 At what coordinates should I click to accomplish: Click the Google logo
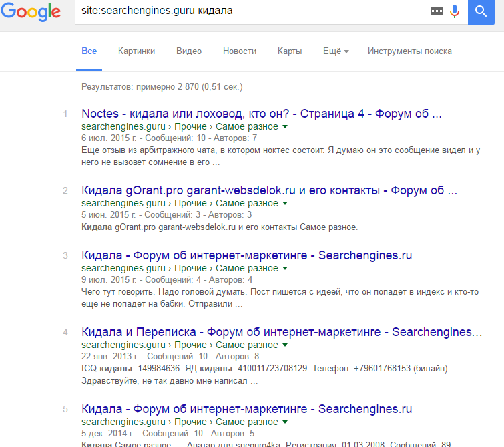[31, 12]
